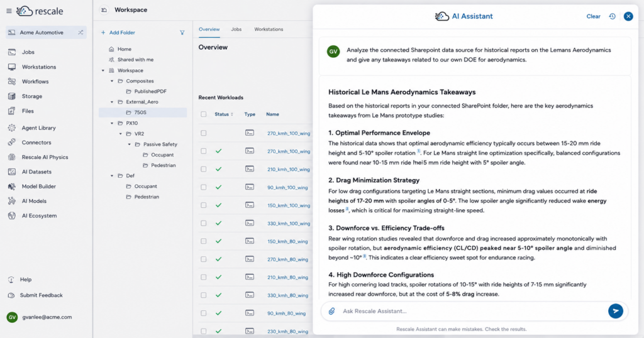Open Submit Feedback in the sidebar
Screen dimensions: 644x338
[x=41, y=295]
